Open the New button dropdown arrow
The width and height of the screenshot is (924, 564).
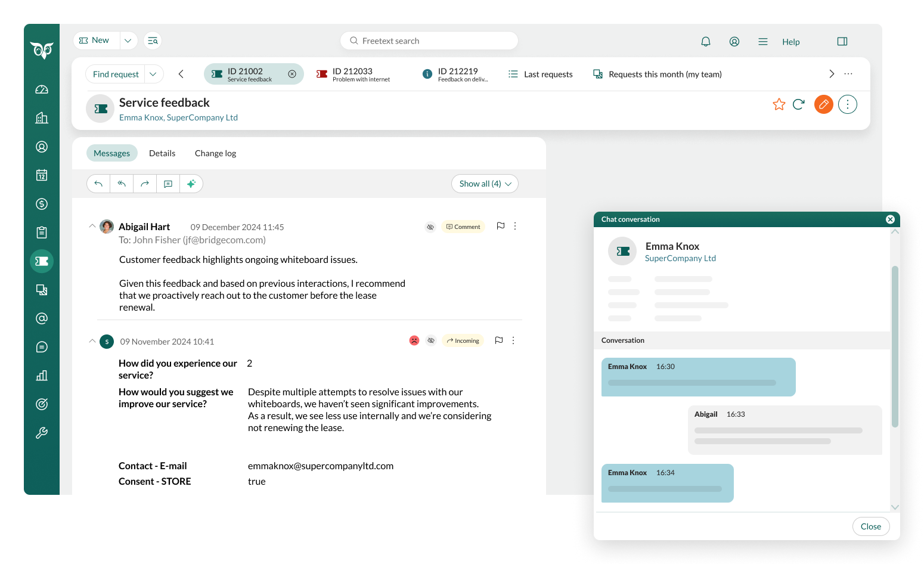[128, 41]
